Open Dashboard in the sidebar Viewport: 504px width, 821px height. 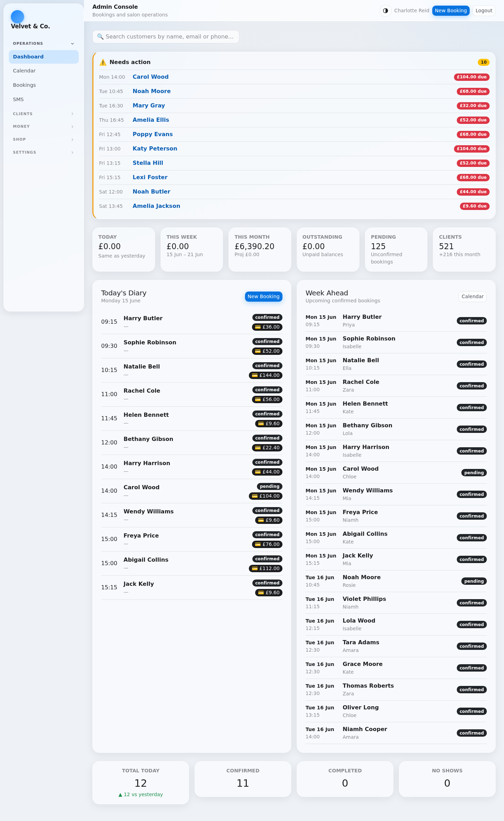(44, 57)
